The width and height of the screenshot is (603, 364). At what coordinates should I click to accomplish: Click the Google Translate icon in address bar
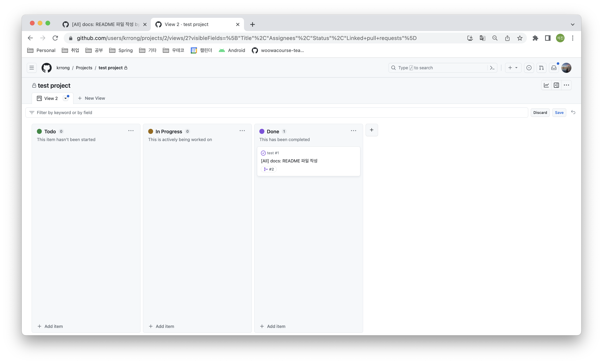(482, 38)
